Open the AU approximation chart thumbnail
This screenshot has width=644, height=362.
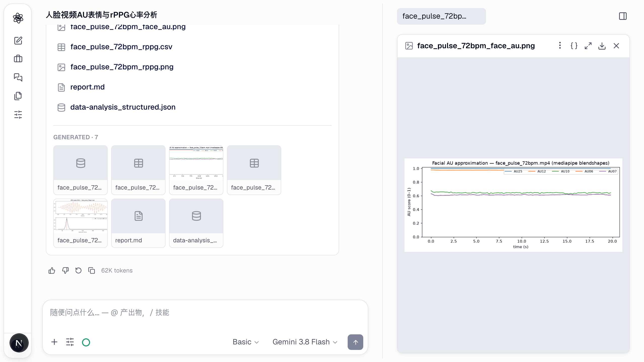pos(196,170)
